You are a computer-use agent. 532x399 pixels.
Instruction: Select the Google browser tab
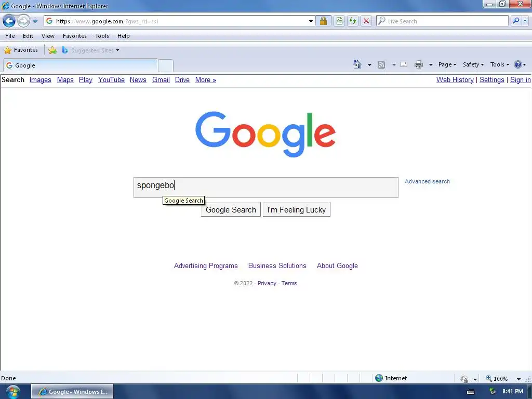pyautogui.click(x=81, y=65)
